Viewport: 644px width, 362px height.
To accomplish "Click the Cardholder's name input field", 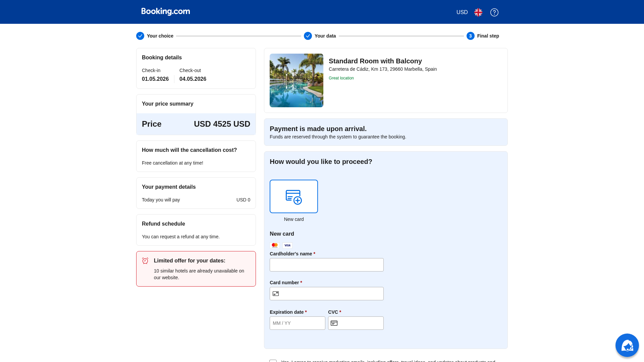I will pos(326,265).
